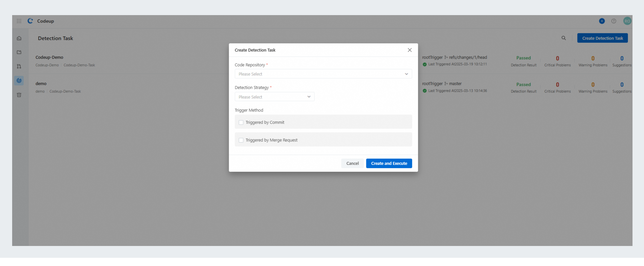Cancel the Create Detection Task dialog
Screen dimensions: 644x266
(352, 163)
